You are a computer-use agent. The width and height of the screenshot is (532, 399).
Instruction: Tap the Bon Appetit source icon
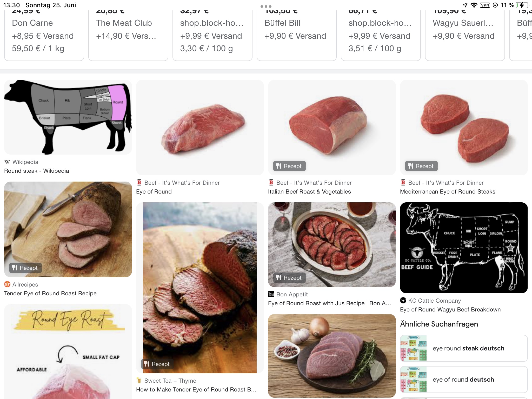tap(271, 294)
